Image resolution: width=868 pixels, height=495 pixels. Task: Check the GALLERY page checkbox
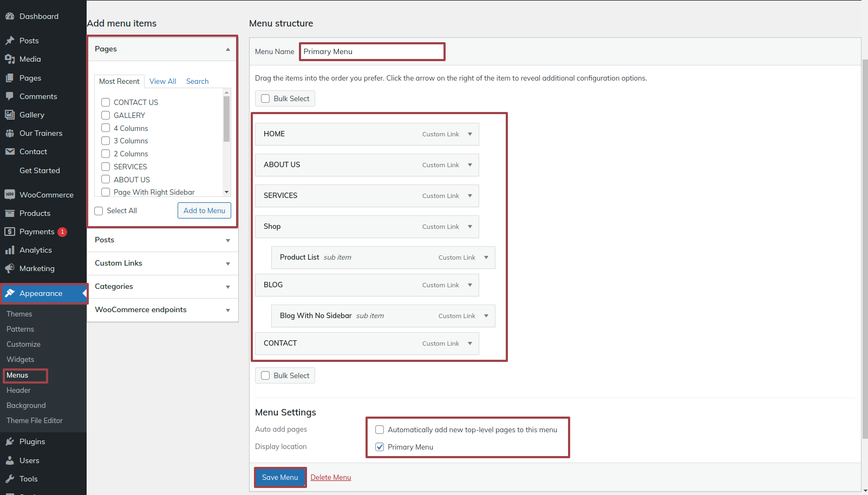pyautogui.click(x=106, y=115)
